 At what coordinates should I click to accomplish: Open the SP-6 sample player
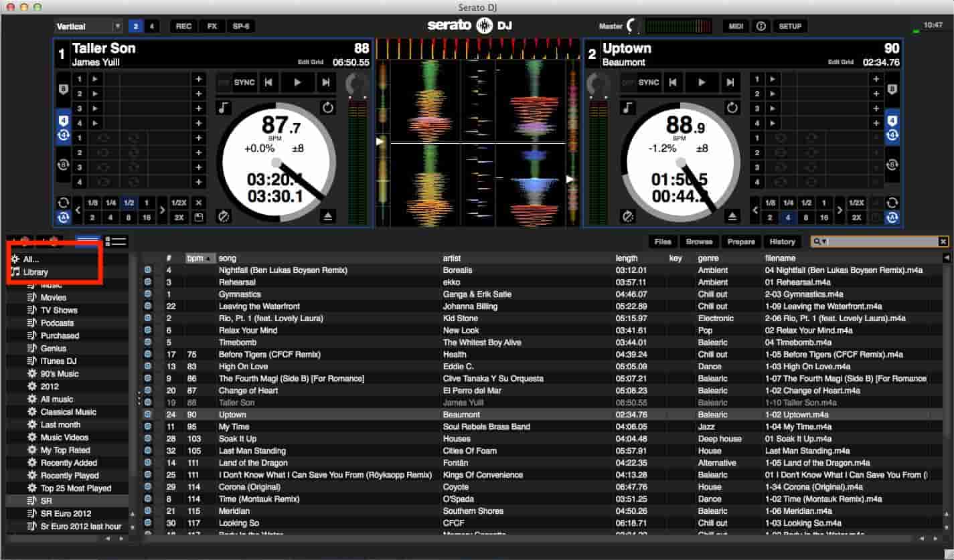pyautogui.click(x=240, y=26)
